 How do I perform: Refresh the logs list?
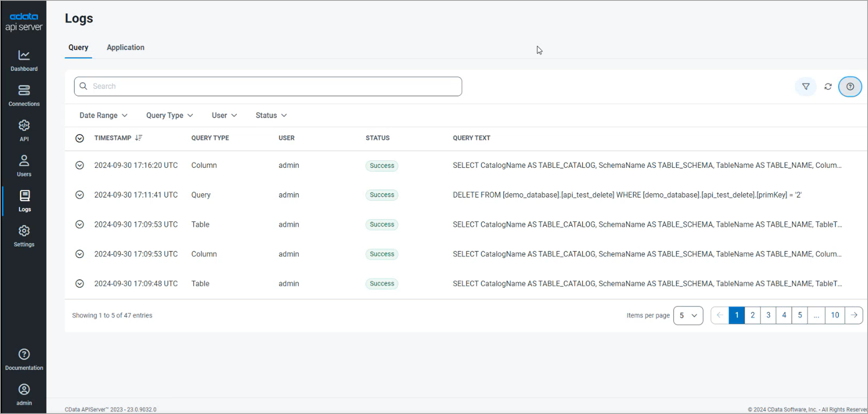click(x=828, y=86)
